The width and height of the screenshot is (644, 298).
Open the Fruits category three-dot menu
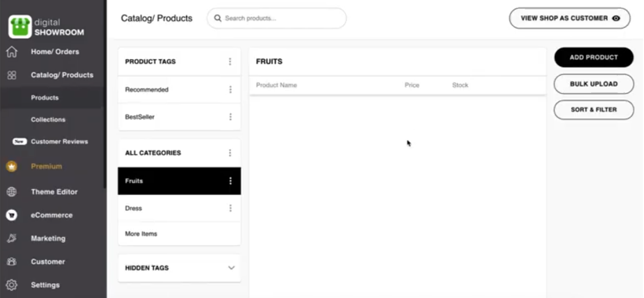[x=230, y=181]
